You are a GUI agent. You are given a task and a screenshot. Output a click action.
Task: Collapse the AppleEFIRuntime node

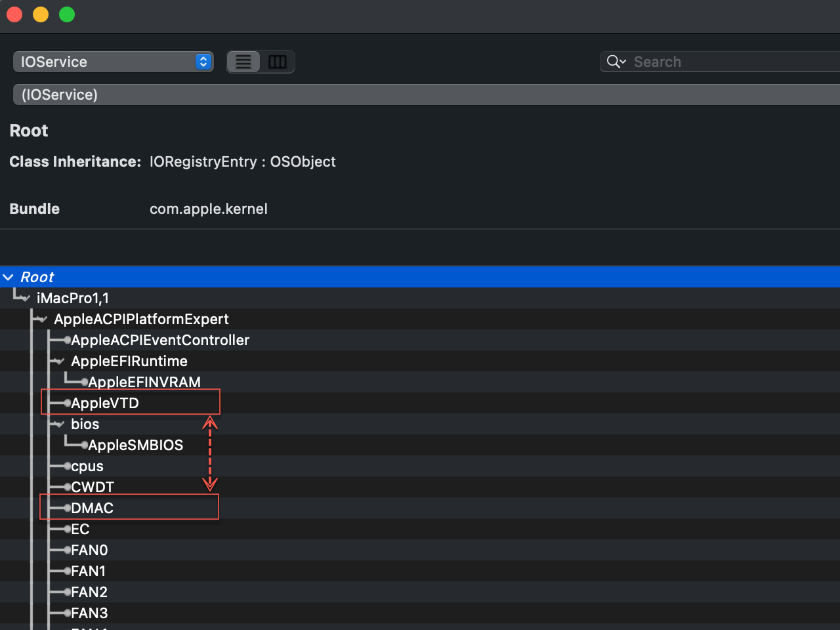59,362
